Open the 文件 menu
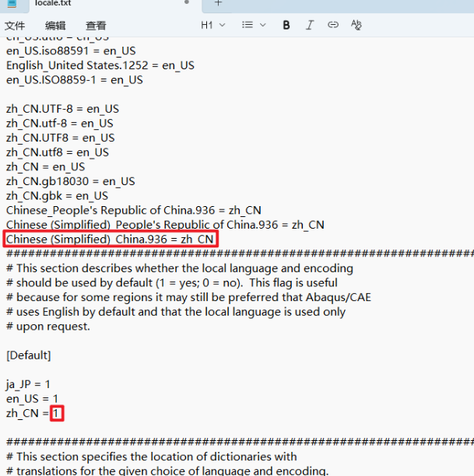 [15, 26]
